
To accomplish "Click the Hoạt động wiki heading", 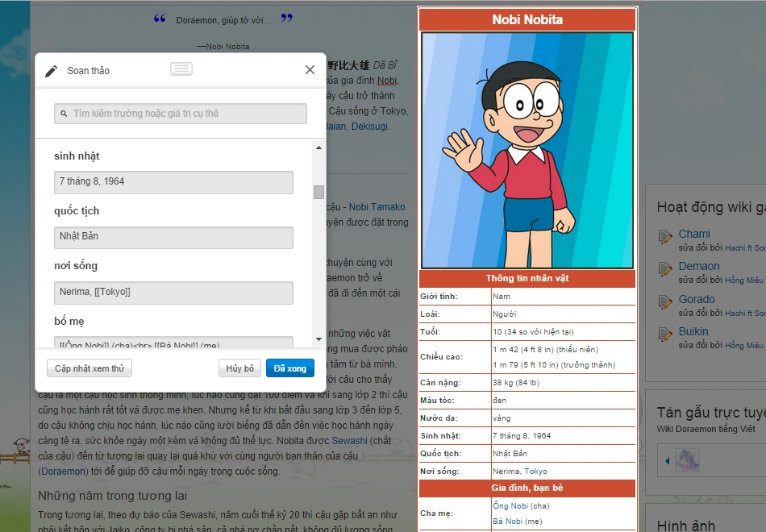I will (711, 207).
